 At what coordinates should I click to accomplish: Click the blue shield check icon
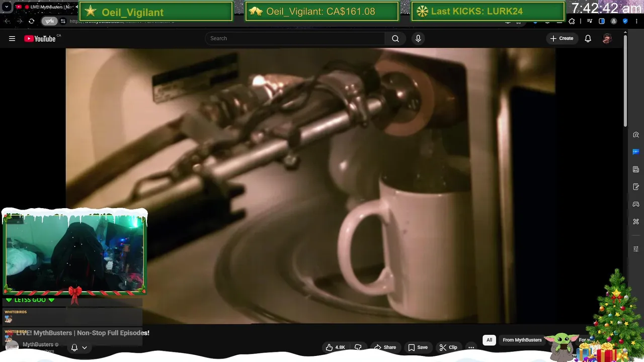(625, 21)
